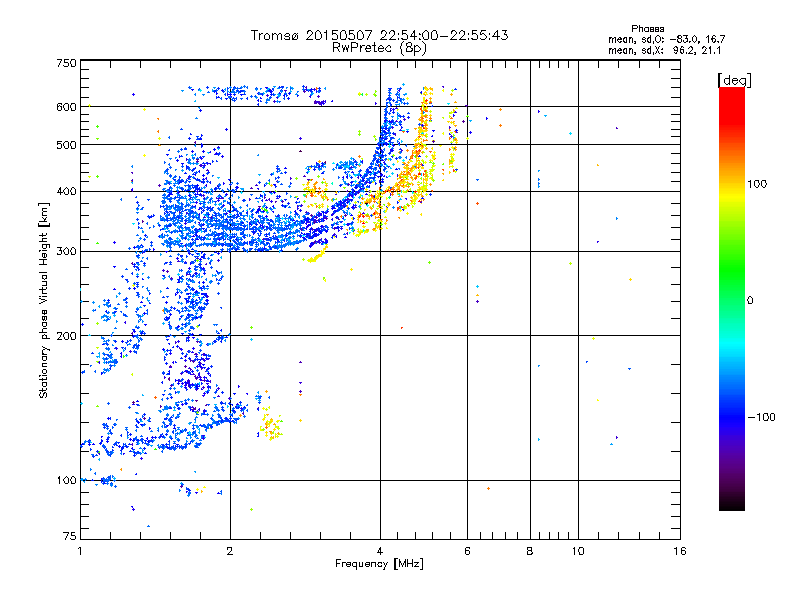Click the 'mean, sd,O: -83.0, 16.7' line
Image resolution: width=800 pixels, height=600 pixels.
pyautogui.click(x=666, y=39)
